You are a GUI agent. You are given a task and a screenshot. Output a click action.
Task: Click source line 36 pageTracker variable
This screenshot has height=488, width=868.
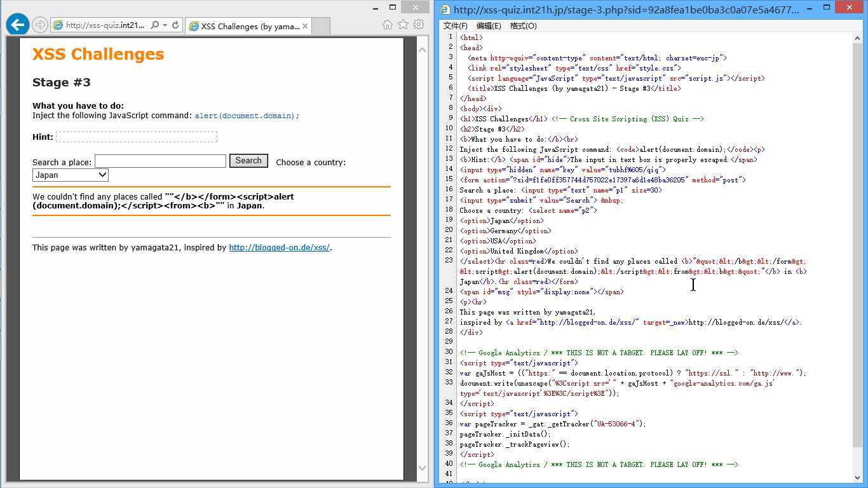pyautogui.click(x=553, y=424)
